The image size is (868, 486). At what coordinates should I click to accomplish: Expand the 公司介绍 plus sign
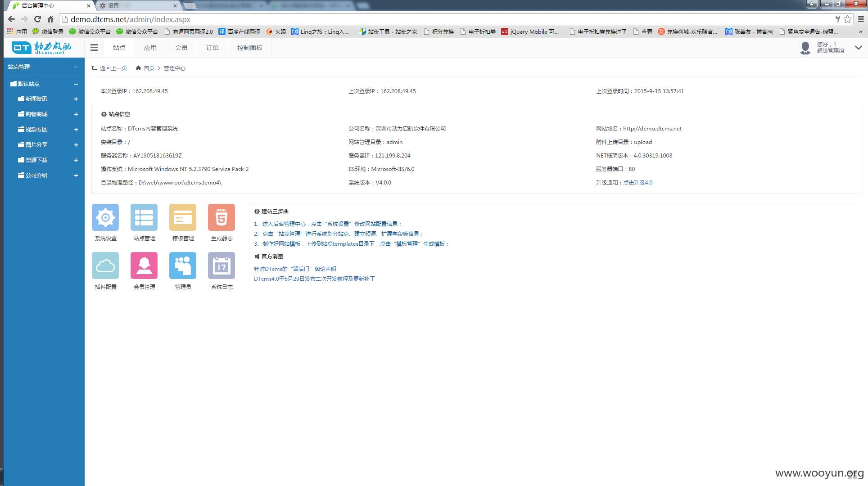(76, 175)
